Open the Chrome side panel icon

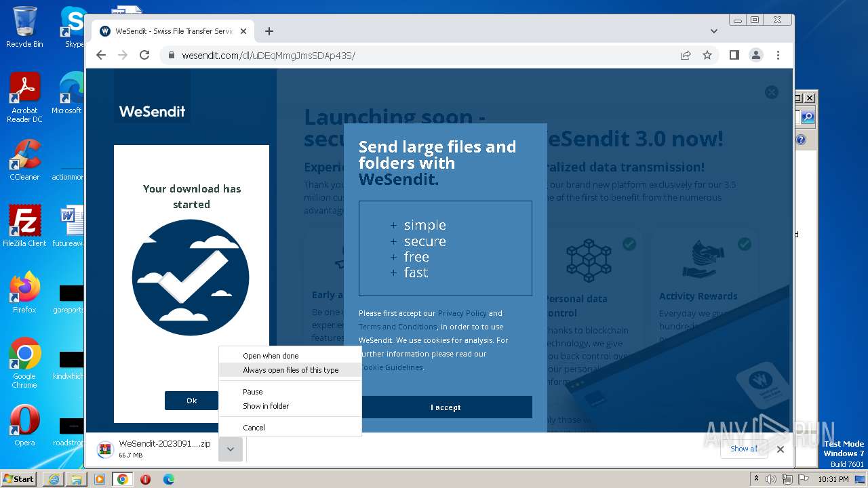[734, 55]
